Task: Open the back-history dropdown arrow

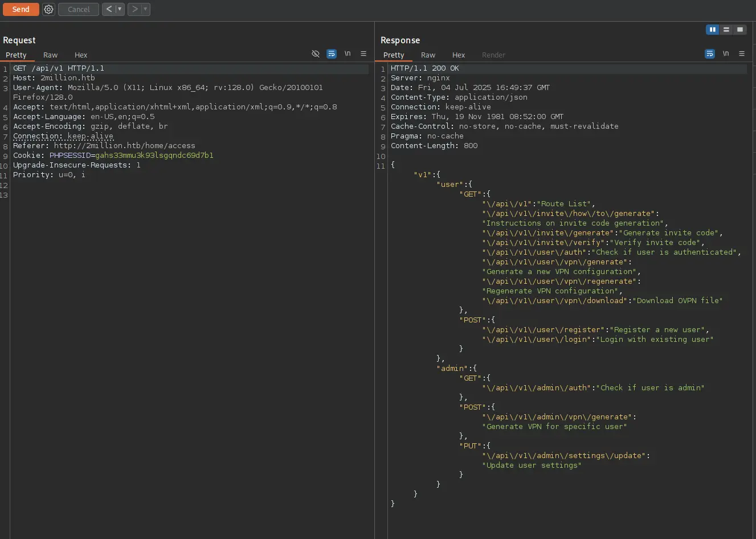Action: click(120, 9)
